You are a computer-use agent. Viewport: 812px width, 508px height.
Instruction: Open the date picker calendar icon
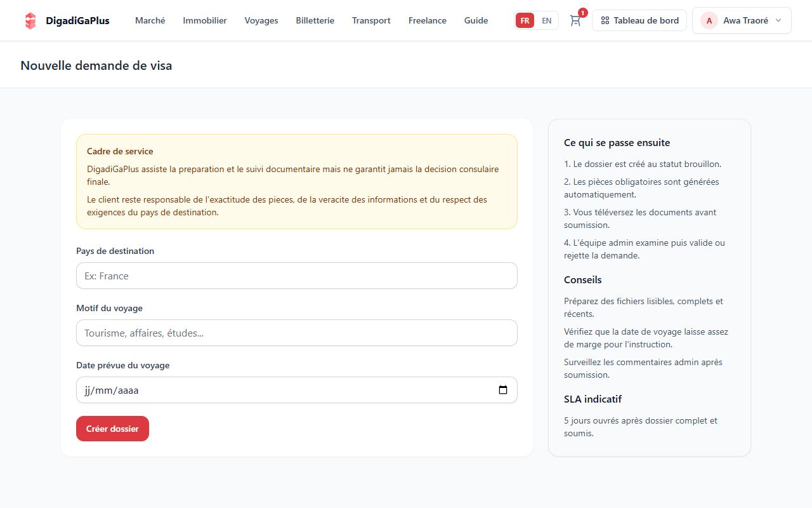(x=503, y=390)
